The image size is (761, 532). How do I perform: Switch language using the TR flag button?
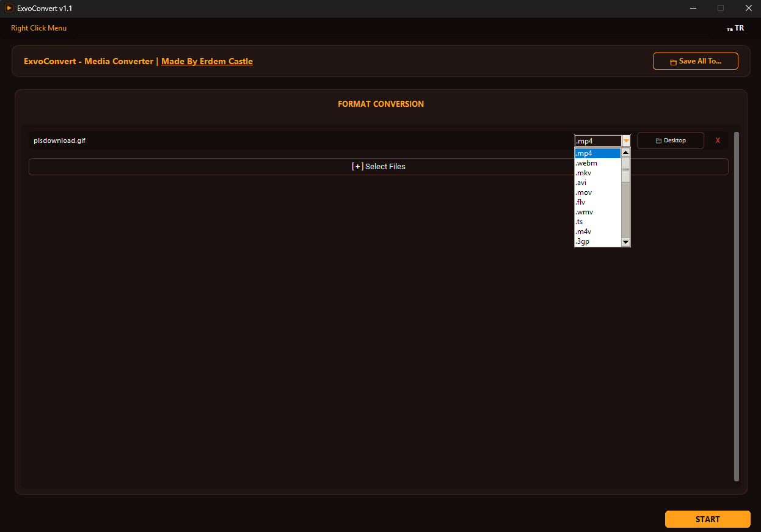point(735,28)
